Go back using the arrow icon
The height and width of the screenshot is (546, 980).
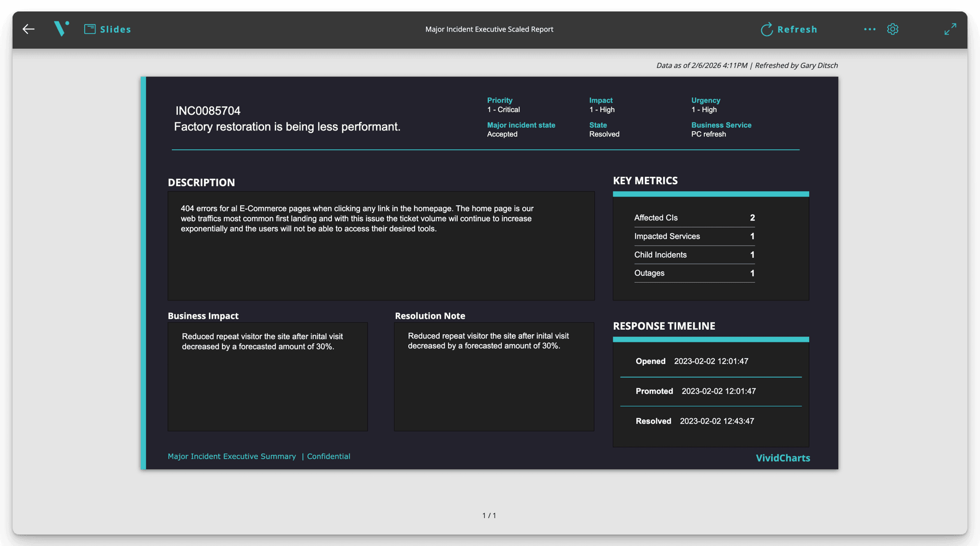[28, 29]
